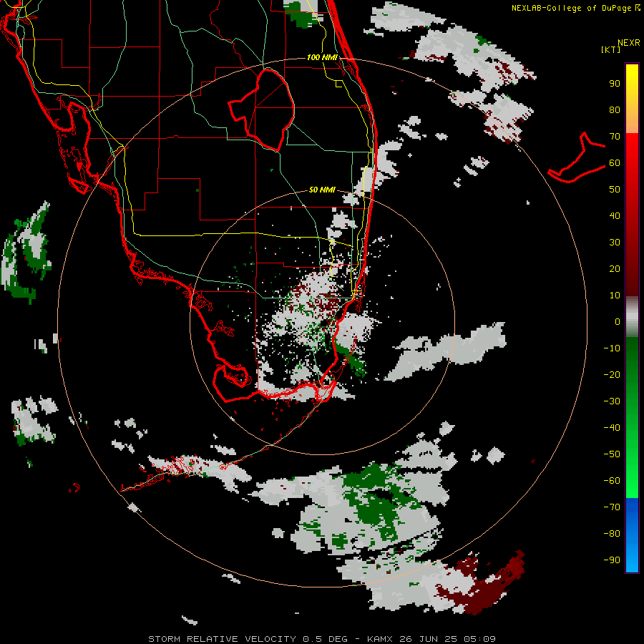The image size is (644, 644).
Task: Click the 100 NMI range ring label
Action: point(323,57)
